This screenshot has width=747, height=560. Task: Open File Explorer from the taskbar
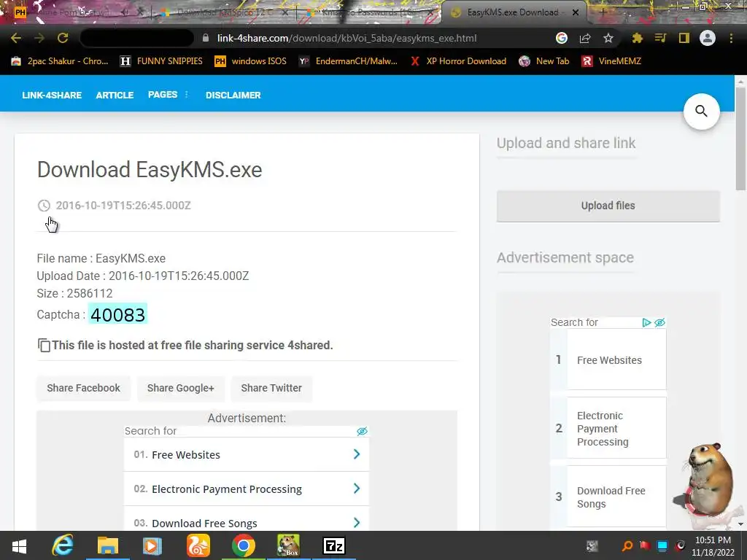click(108, 545)
